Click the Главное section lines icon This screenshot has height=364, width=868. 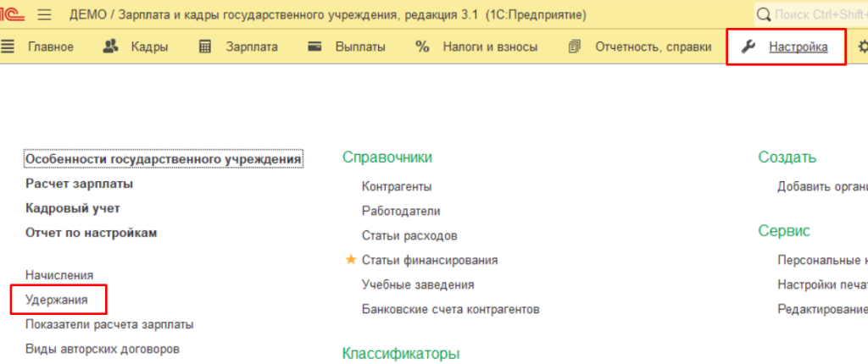point(8,47)
